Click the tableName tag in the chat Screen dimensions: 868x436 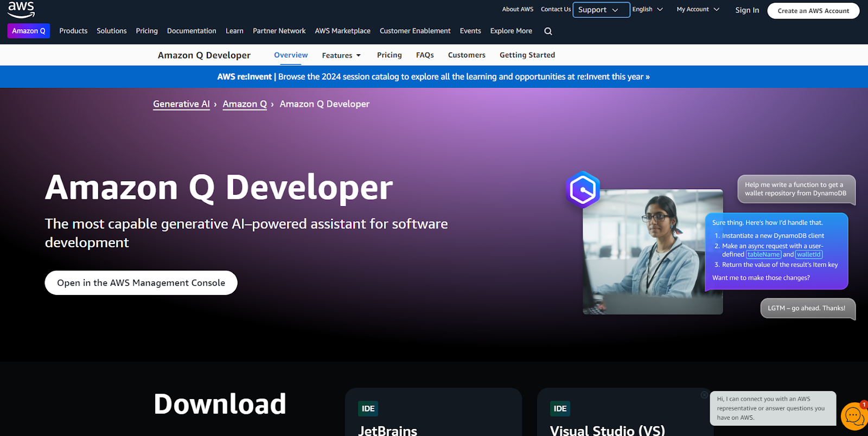pyautogui.click(x=763, y=254)
